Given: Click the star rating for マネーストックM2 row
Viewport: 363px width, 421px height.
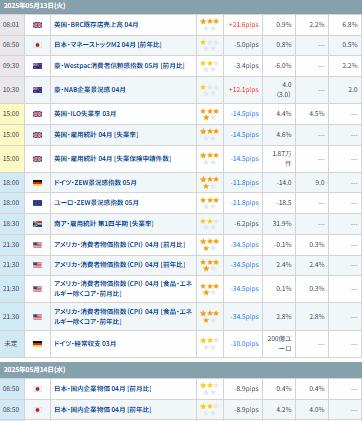Looking at the screenshot, I should (x=209, y=45).
